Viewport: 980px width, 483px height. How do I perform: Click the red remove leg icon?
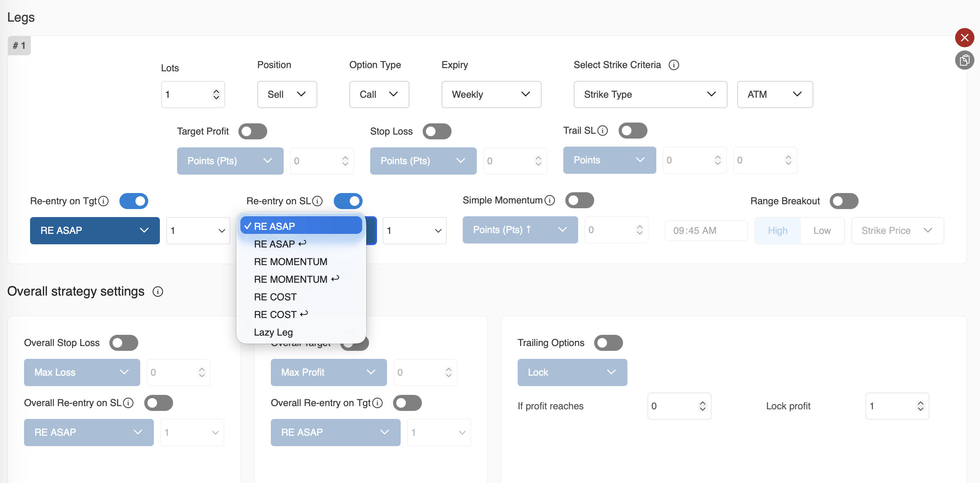pos(964,38)
